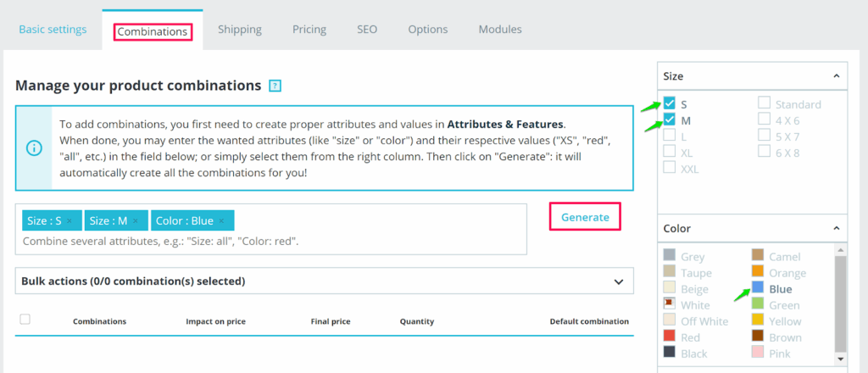Uncheck the S size checkbox
Screen dimensions: 868x373
(x=670, y=103)
